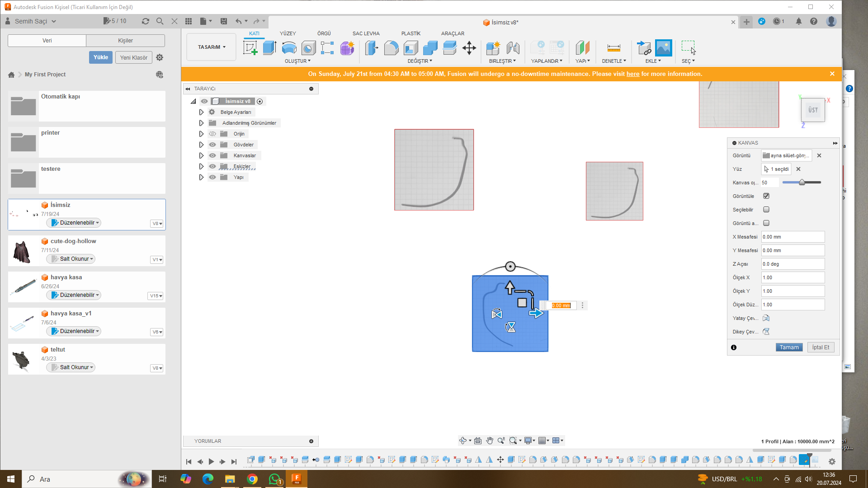Select the Create Sketch tool
This screenshot has height=488, width=868.
pos(250,47)
